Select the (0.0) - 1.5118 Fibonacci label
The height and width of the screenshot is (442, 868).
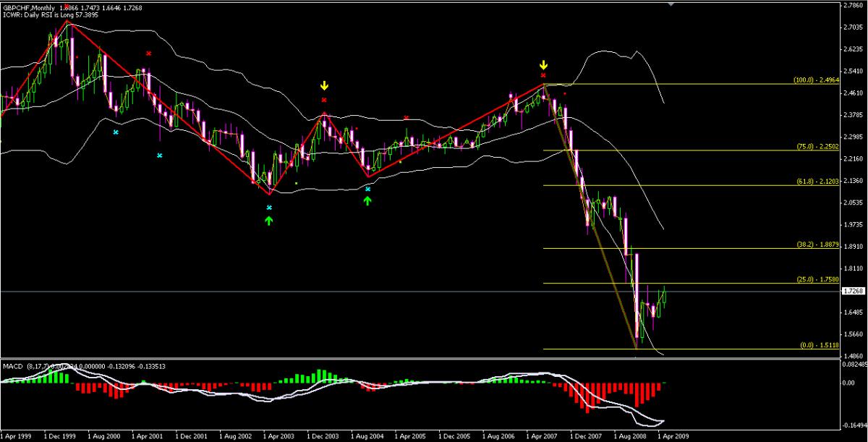click(820, 346)
